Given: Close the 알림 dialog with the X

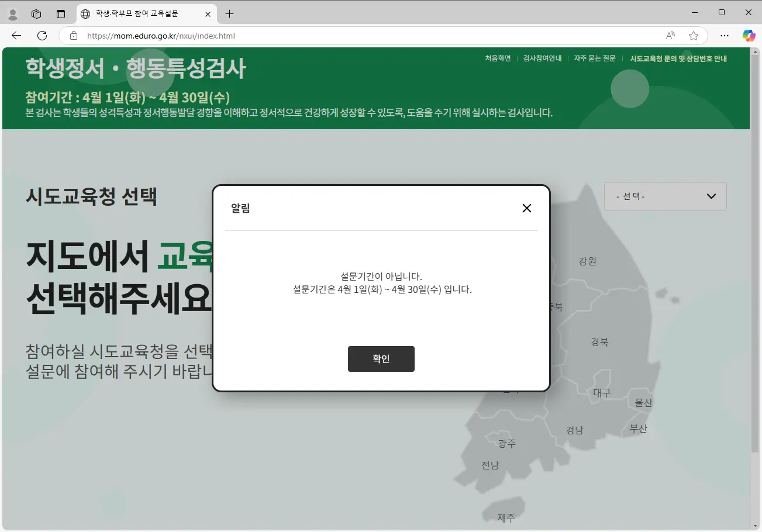Looking at the screenshot, I should pyautogui.click(x=527, y=208).
